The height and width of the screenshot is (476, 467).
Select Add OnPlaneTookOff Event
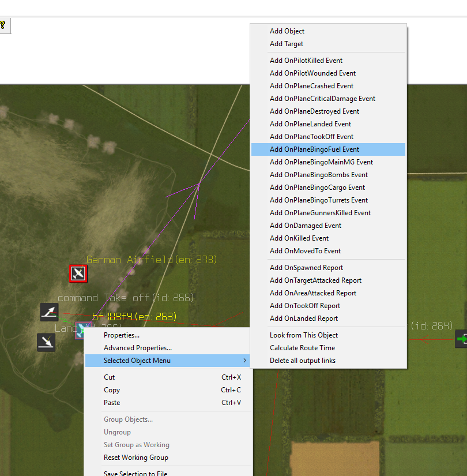tap(328, 137)
